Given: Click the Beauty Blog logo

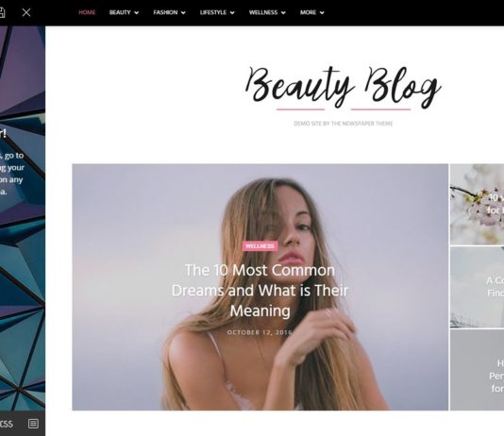Looking at the screenshot, I should (344, 88).
